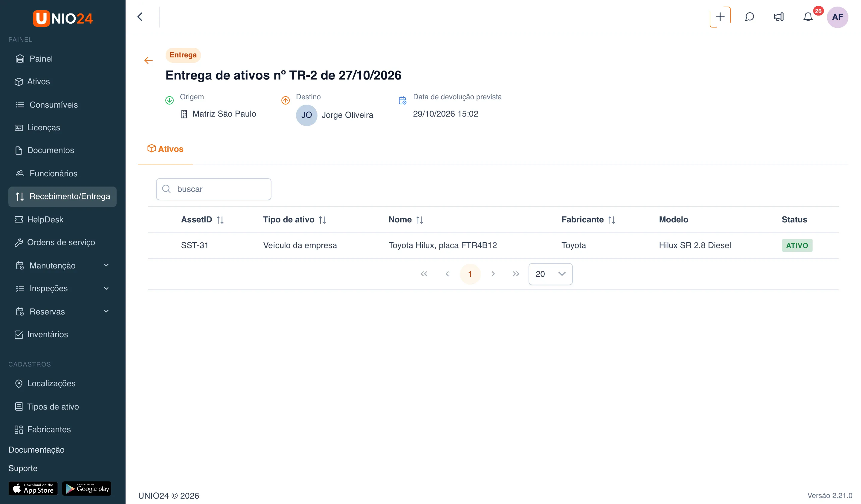861x504 pixels.
Task: Open Recebimento/Entrega sidebar item
Action: pos(62,196)
